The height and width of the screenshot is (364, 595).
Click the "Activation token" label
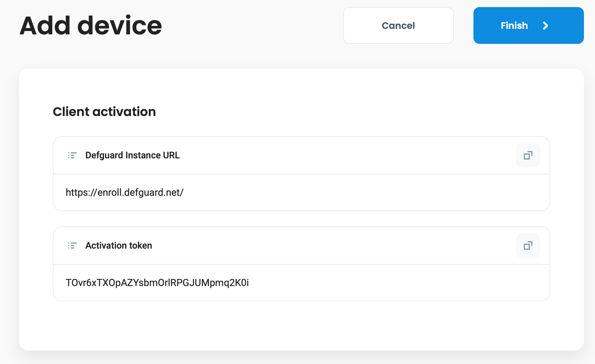119,246
